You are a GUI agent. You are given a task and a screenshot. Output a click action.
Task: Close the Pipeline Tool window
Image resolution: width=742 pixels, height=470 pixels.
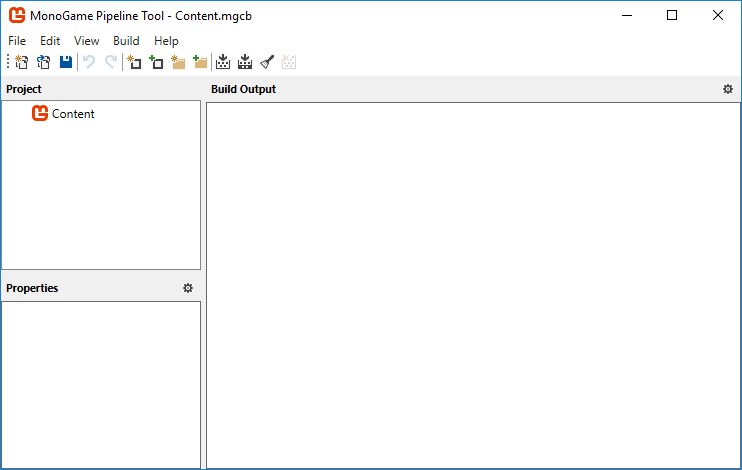pyautogui.click(x=717, y=15)
